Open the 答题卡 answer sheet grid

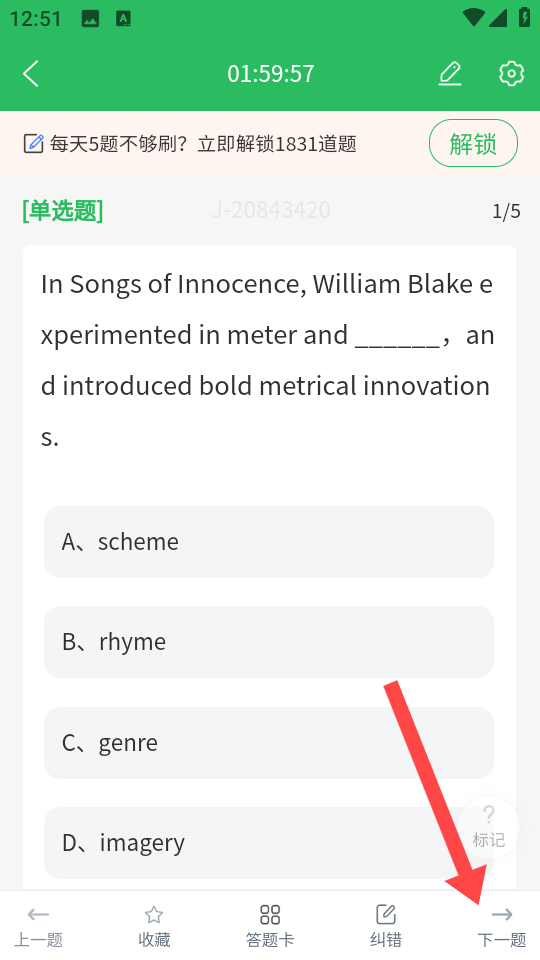pos(269,926)
